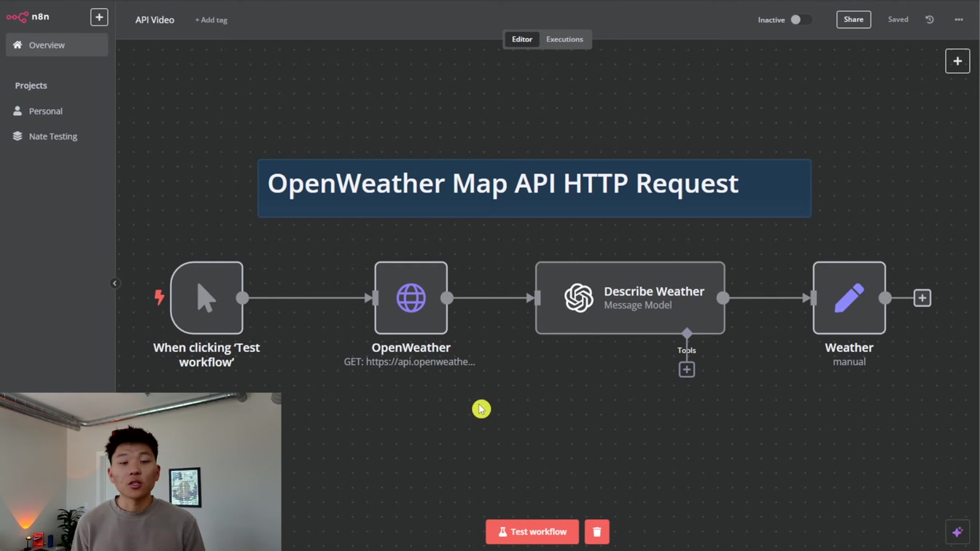Screen dimensions: 980x551
Task: Add node after the Weather node
Action: coord(922,297)
